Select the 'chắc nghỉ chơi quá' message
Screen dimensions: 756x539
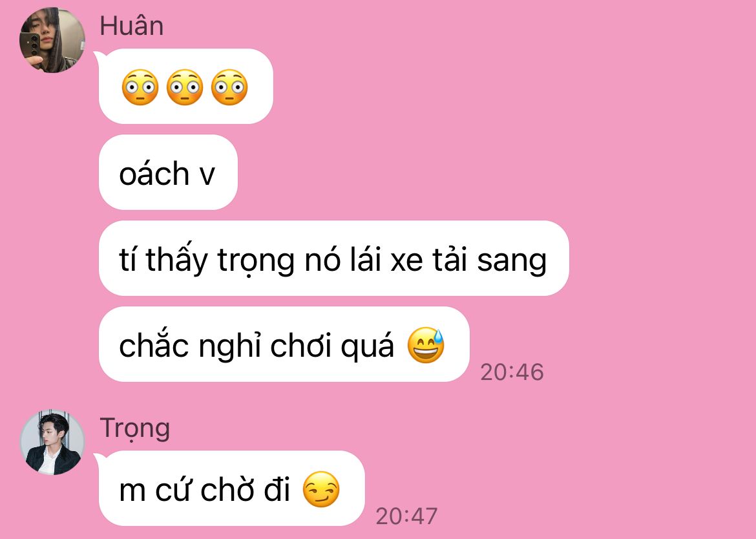tap(284, 344)
